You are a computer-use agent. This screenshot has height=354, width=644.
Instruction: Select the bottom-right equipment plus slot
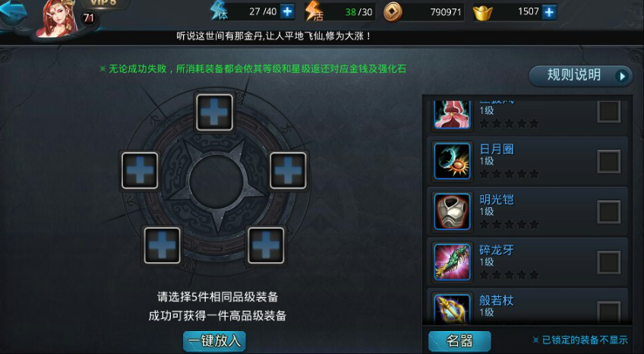click(x=266, y=245)
